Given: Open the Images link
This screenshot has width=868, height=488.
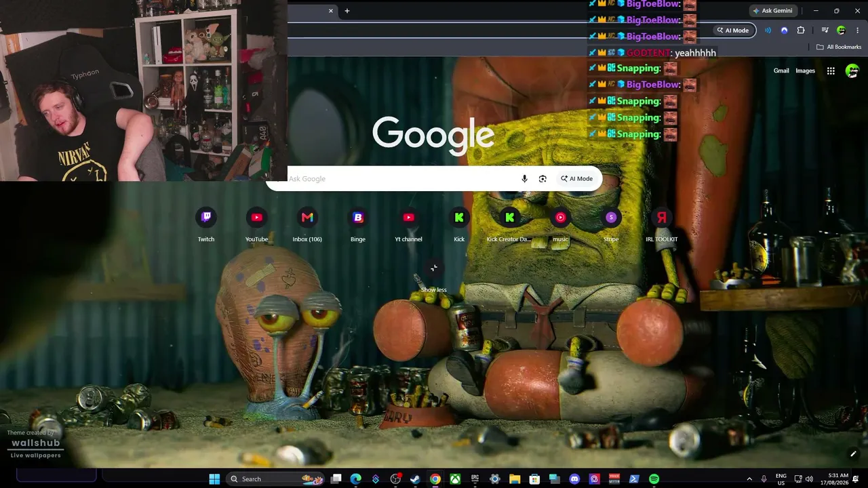Looking at the screenshot, I should point(805,70).
